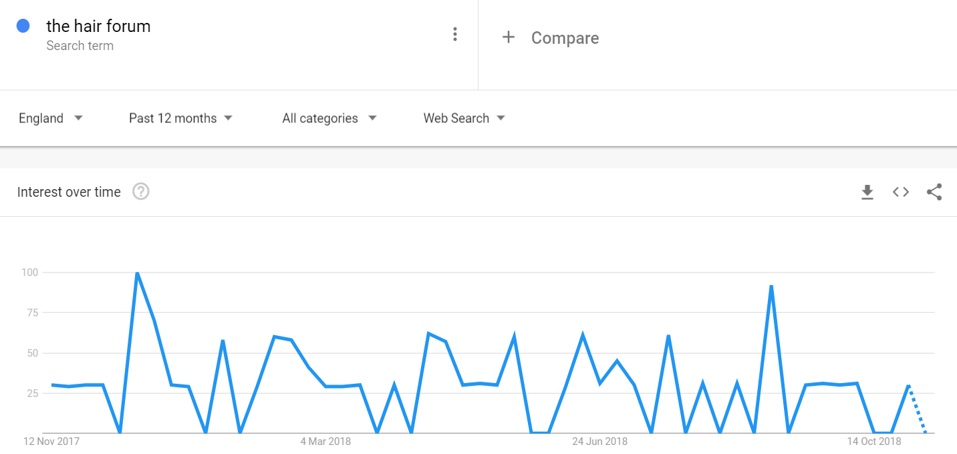
Task: Click the 4 Mar 2018 axis label
Action: 326,441
